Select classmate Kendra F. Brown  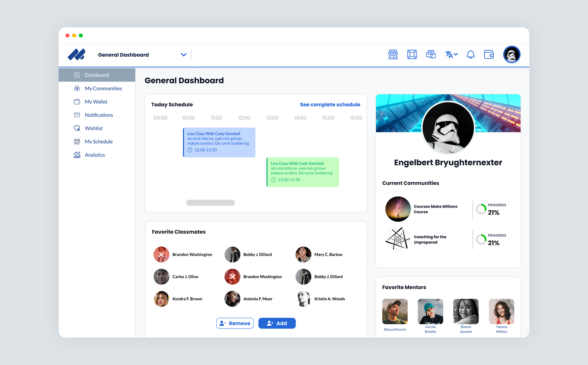pos(178,299)
